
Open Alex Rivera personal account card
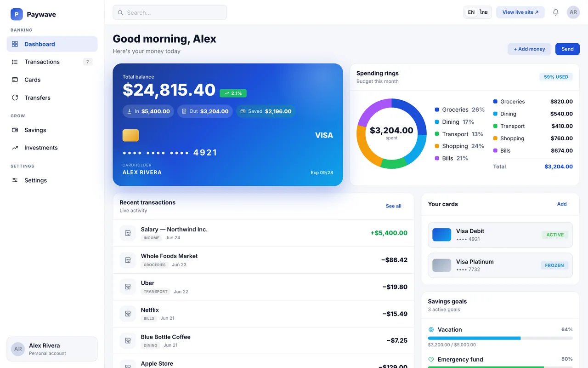click(52, 349)
